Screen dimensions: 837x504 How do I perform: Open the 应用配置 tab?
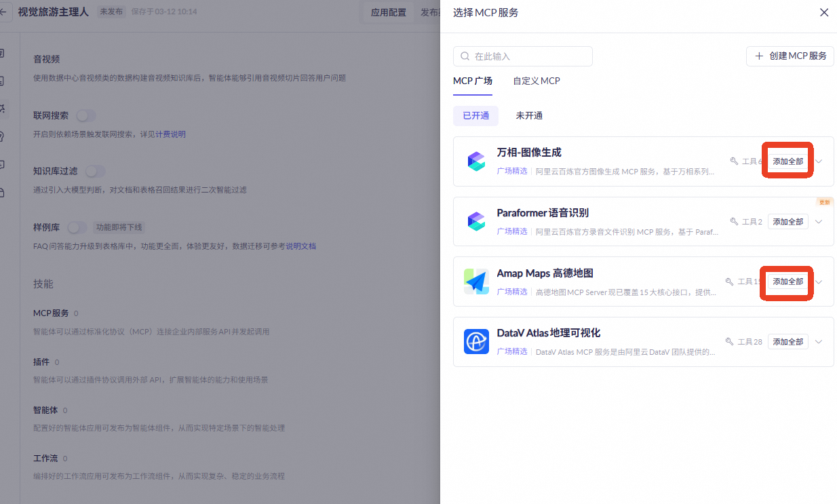tap(389, 12)
